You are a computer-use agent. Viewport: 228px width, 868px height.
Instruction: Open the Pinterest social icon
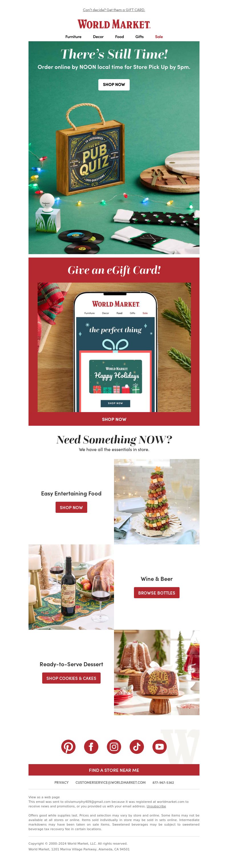click(68, 747)
